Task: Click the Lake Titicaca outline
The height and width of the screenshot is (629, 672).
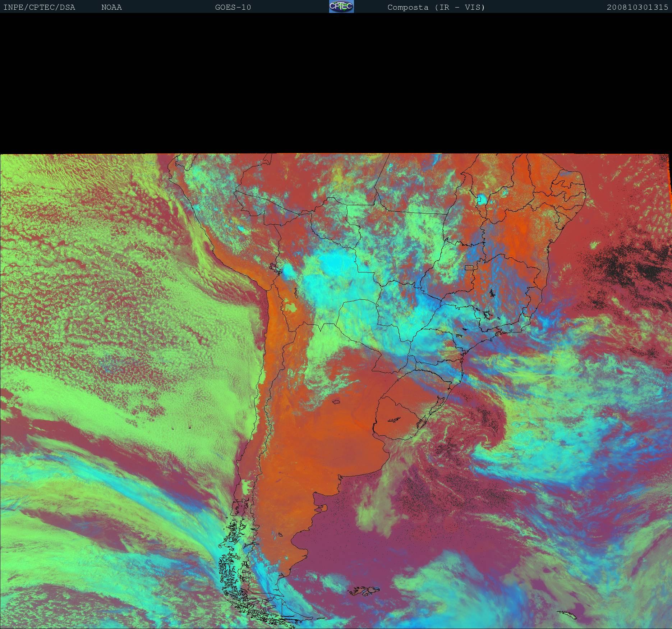Action: pos(274,267)
